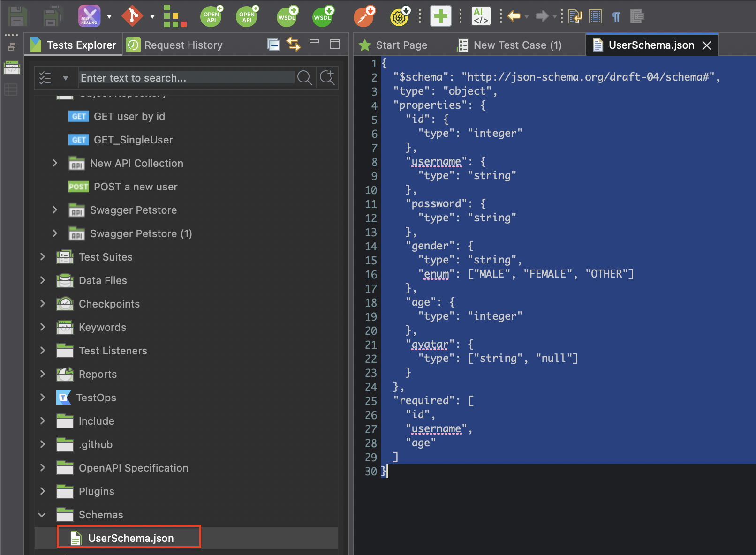Click the Save All icon

click(52, 15)
